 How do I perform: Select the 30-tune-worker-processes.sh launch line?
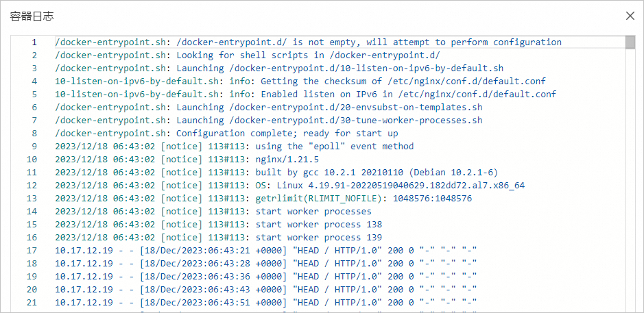tap(269, 121)
